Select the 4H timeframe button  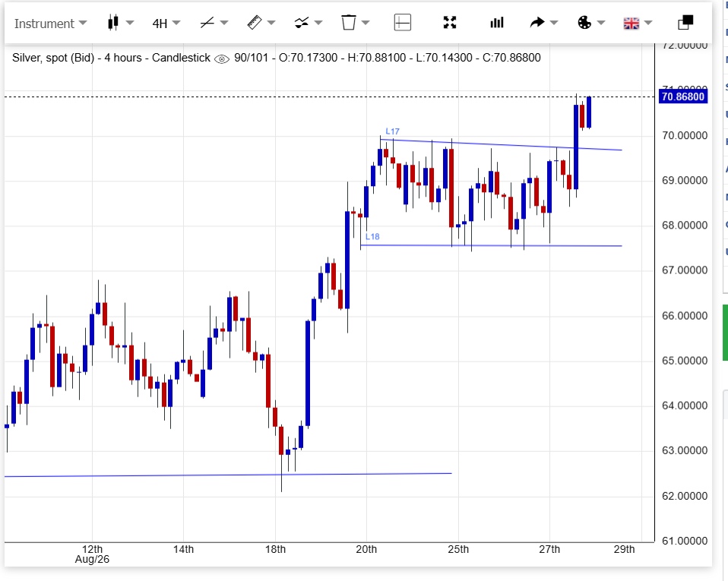coord(160,24)
